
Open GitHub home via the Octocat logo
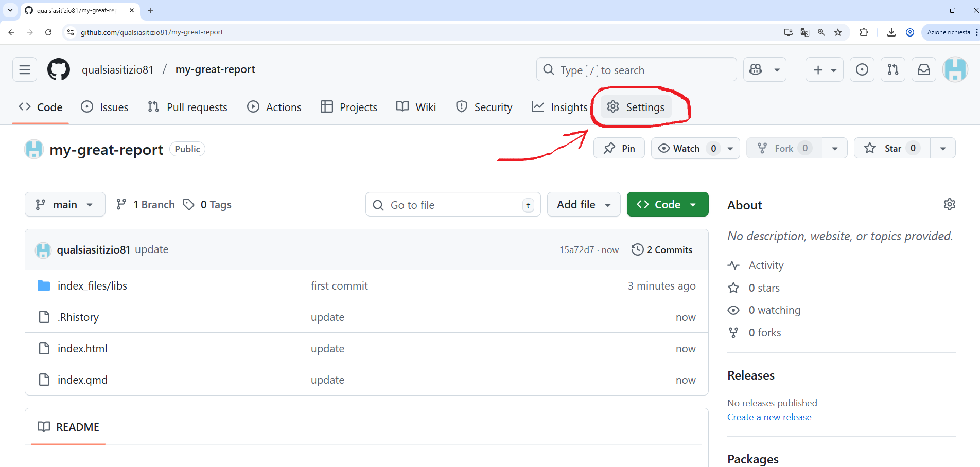[58, 69]
